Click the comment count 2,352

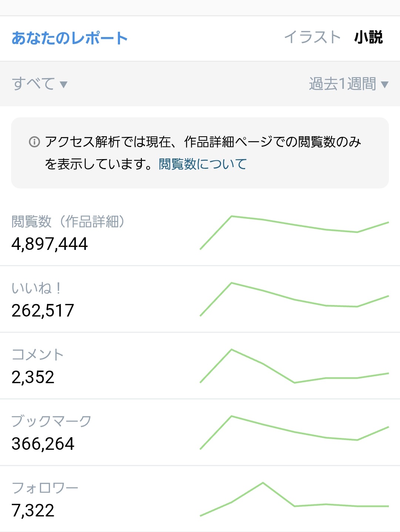coord(33,377)
